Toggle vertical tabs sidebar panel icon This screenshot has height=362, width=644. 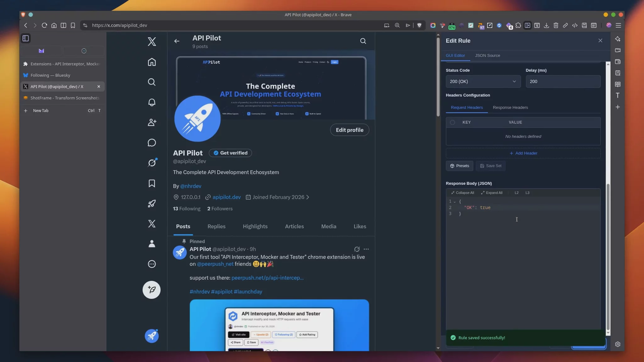tap(26, 38)
